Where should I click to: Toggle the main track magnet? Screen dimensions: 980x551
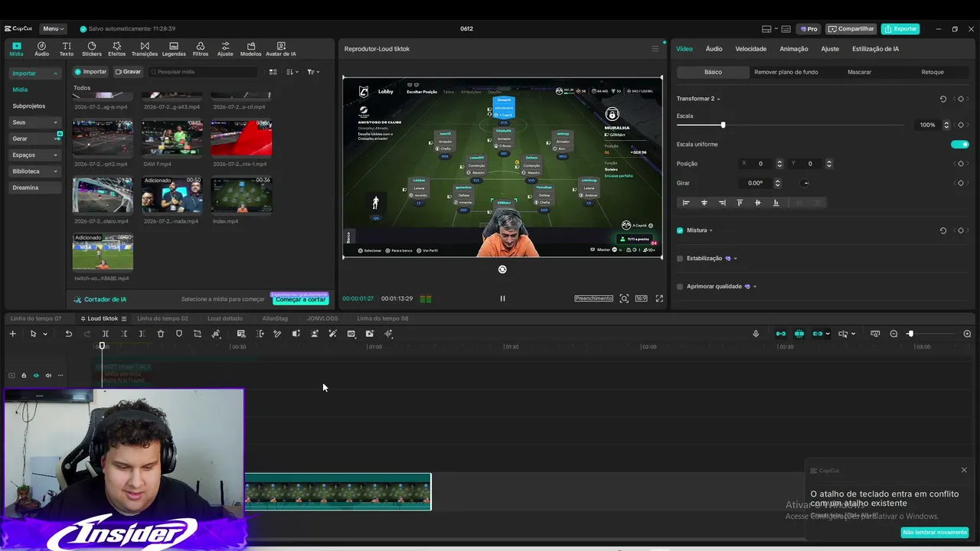point(781,334)
